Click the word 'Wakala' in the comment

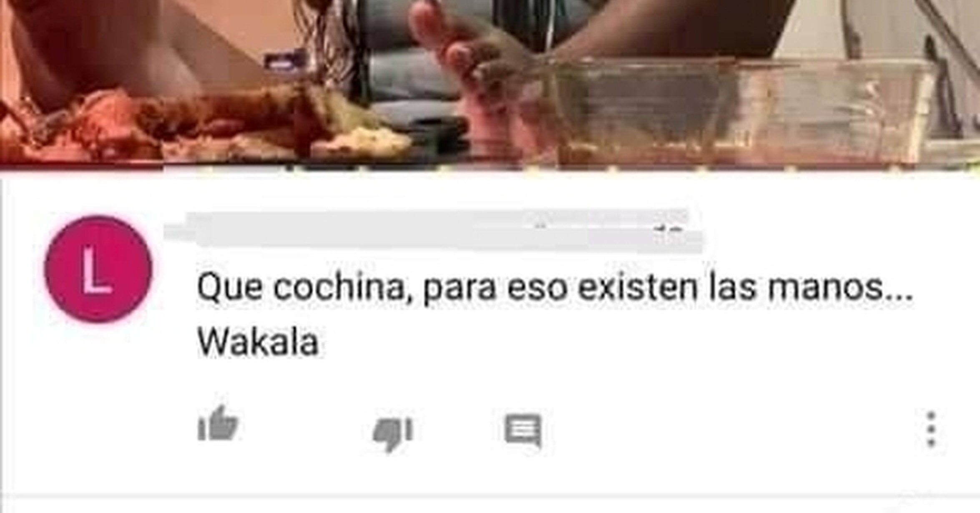point(258,343)
